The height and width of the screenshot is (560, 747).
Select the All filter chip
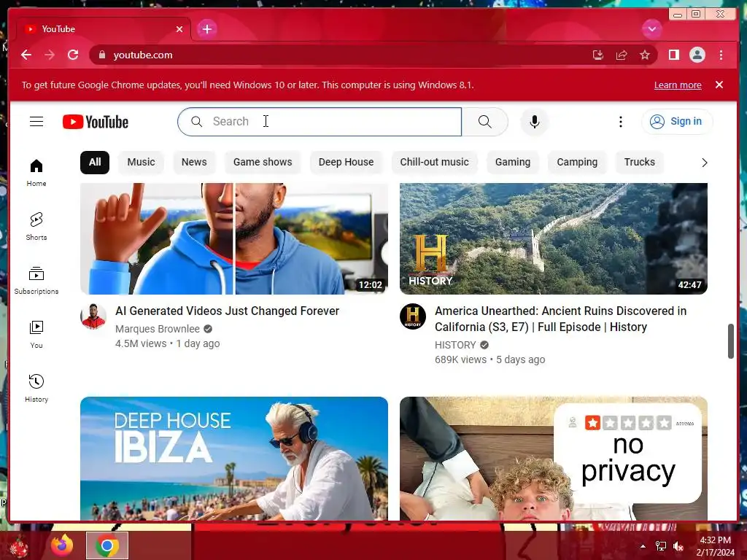tap(95, 163)
